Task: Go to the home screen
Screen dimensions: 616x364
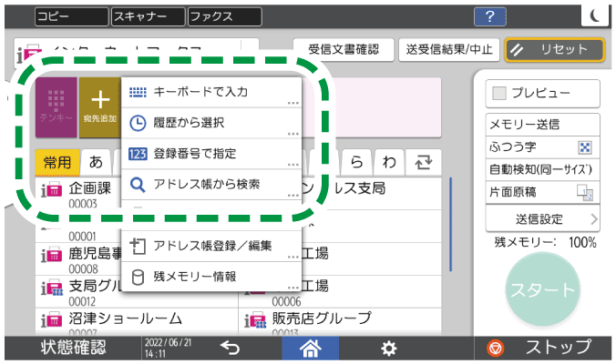Action: (311, 348)
